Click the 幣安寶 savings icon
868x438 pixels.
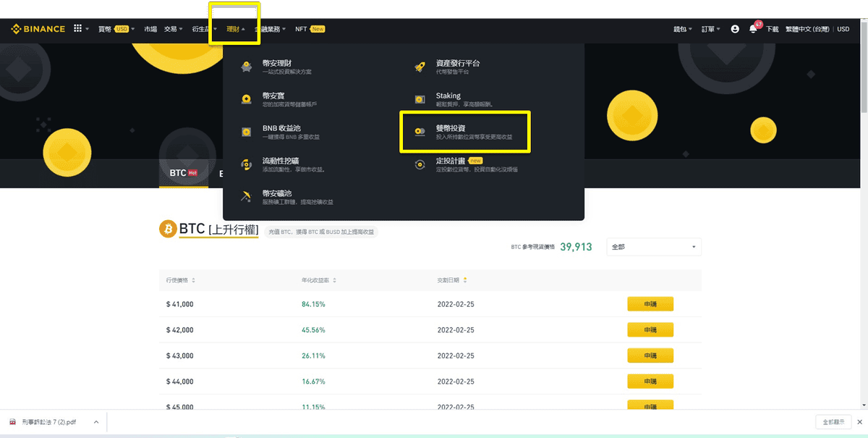(x=247, y=98)
